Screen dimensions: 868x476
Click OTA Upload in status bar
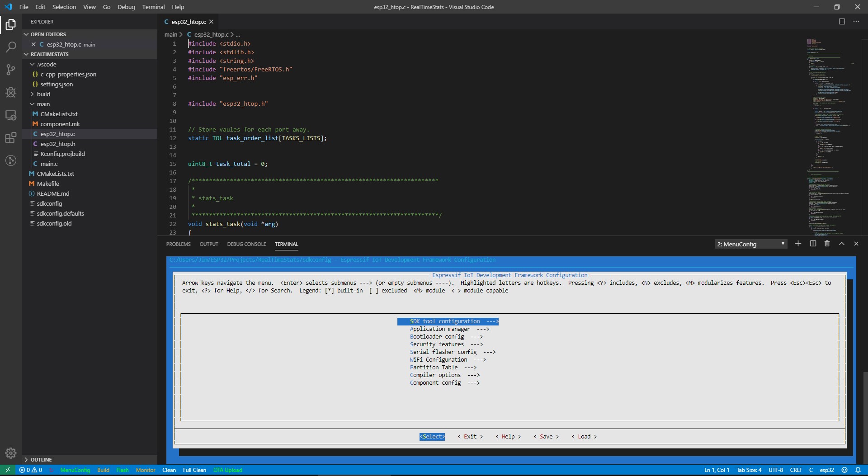tap(227, 470)
